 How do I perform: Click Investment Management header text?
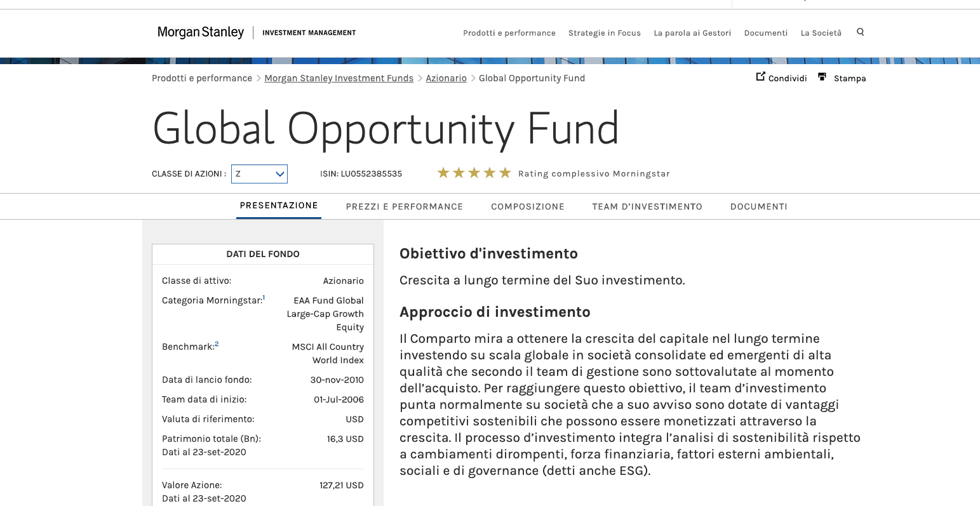[309, 33]
